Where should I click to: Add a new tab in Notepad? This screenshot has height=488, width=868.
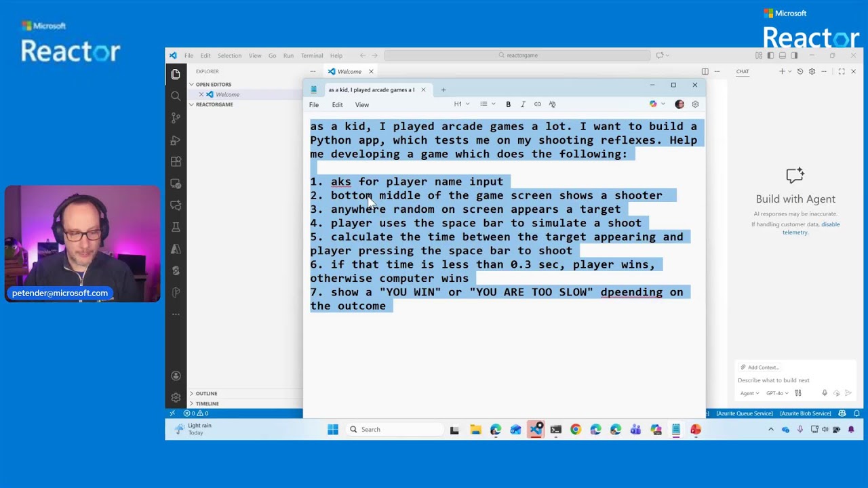[x=443, y=89]
